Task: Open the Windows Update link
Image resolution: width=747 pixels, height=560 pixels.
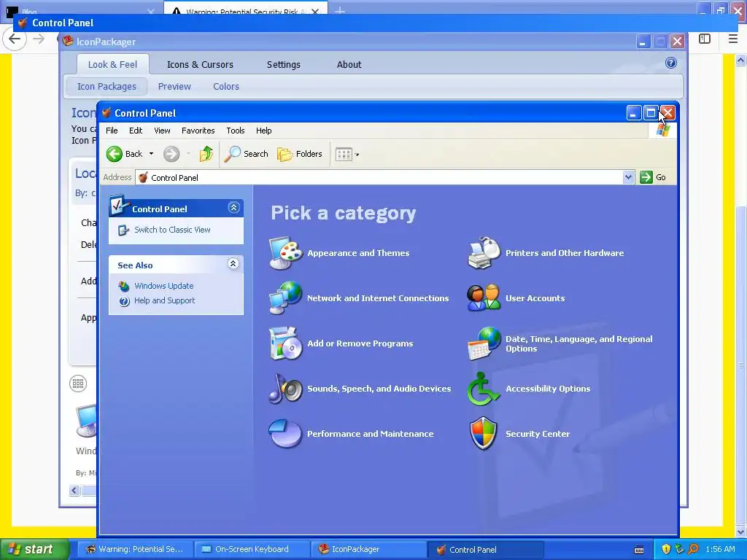Action: coord(164,286)
